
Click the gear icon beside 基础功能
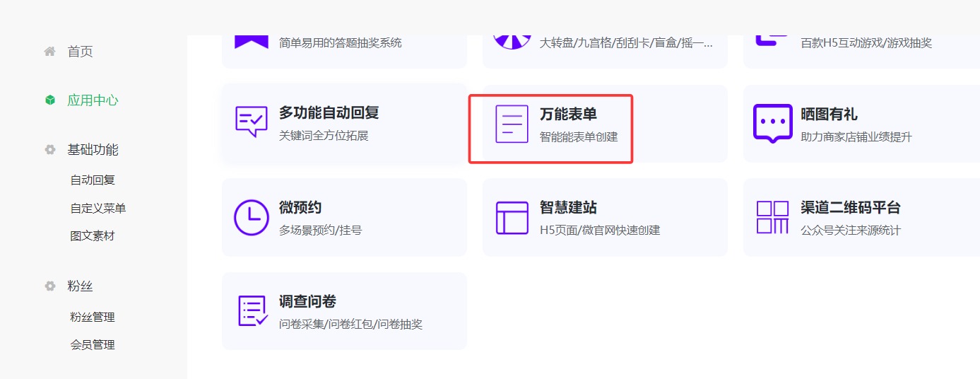tap(50, 150)
